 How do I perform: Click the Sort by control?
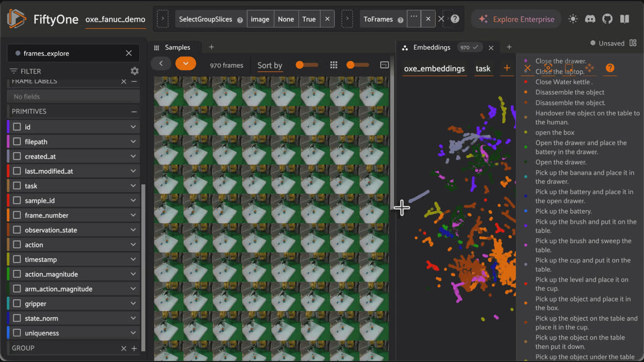click(270, 65)
